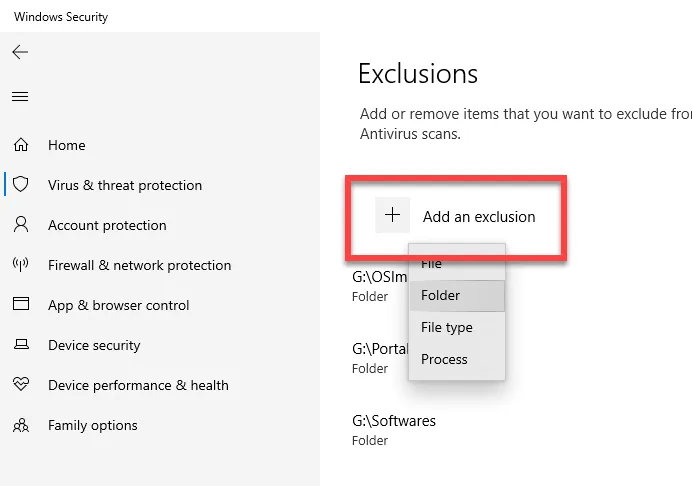Image resolution: width=692 pixels, height=486 pixels.
Task: Pick File type from the dropdown list
Action: 457,328
